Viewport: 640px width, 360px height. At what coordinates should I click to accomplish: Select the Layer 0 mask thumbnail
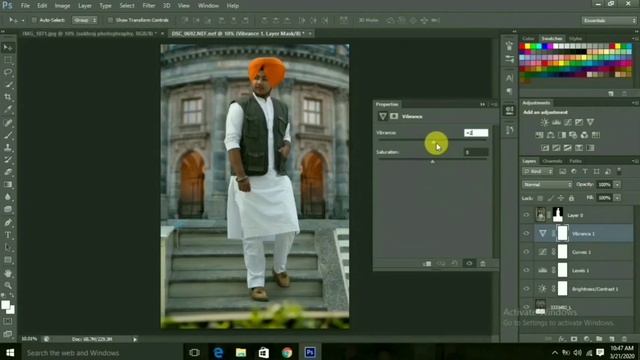[x=558, y=215]
